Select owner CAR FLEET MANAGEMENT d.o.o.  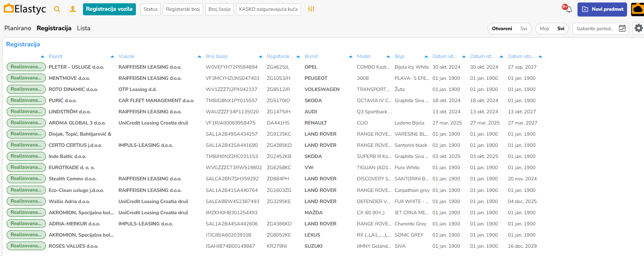point(157,100)
